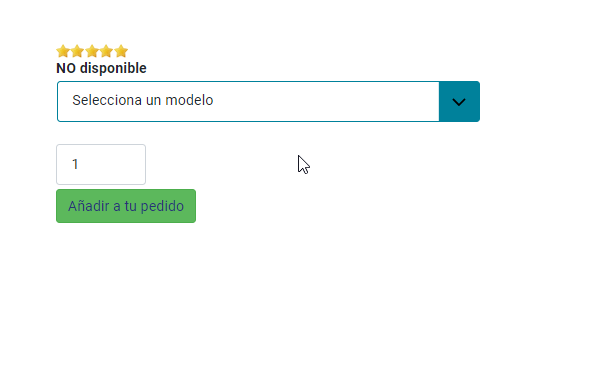Click the 'NO disponible' availability label
Viewport: 609px width, 380px height.
point(101,68)
